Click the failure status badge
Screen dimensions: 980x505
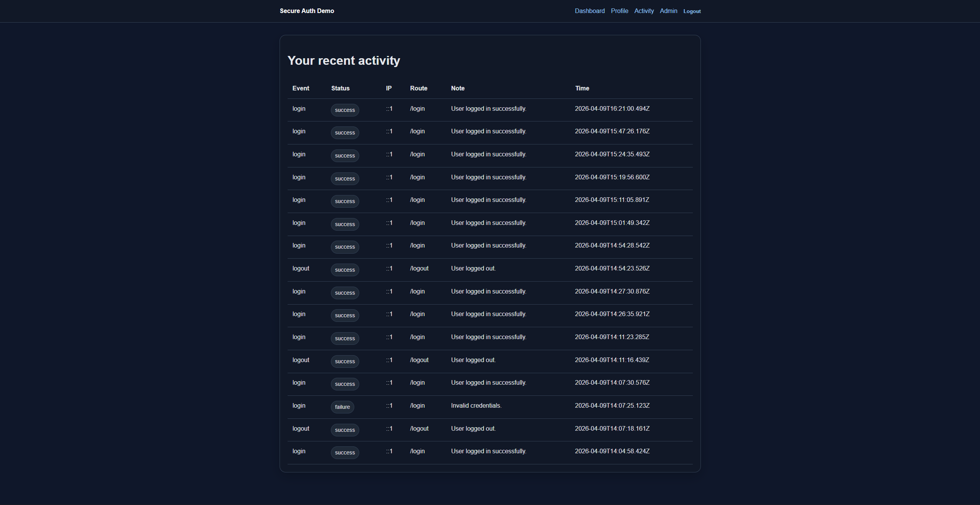(x=342, y=407)
